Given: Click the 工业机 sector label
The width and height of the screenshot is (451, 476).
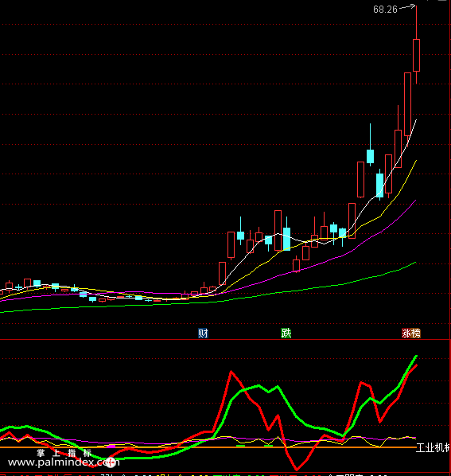Looking at the screenshot, I should [x=433, y=448].
